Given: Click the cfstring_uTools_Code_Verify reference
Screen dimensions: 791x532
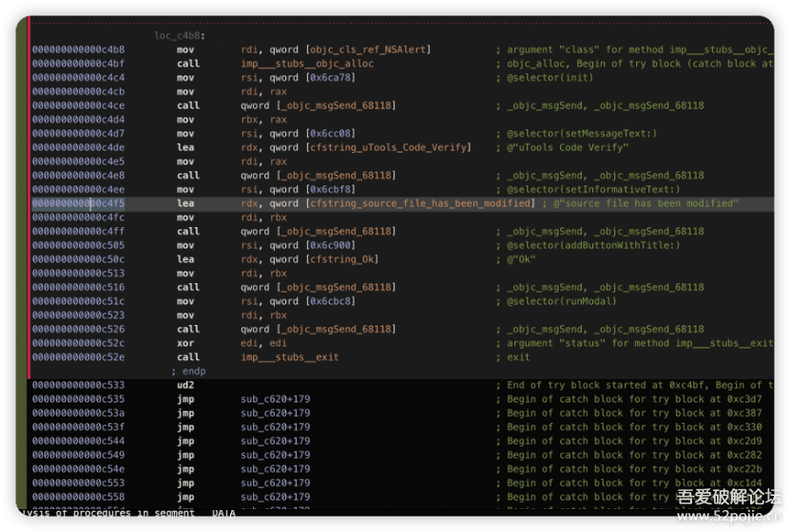Looking at the screenshot, I should point(388,147).
